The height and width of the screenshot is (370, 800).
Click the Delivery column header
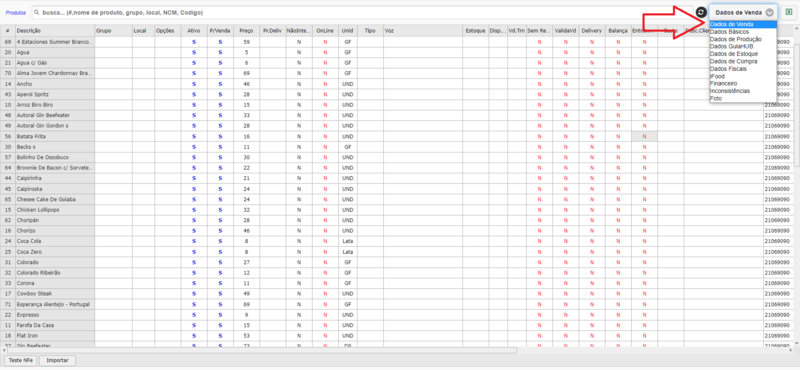pyautogui.click(x=592, y=31)
